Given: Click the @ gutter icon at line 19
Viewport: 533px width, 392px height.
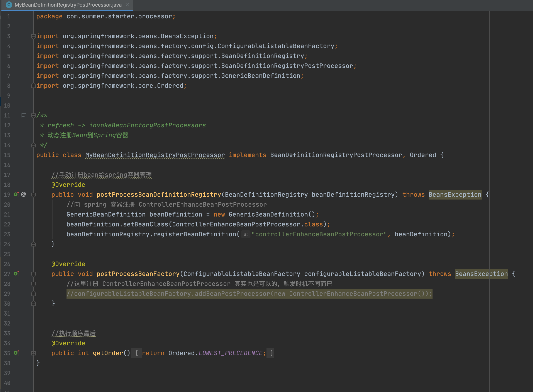Looking at the screenshot, I should click(24, 195).
